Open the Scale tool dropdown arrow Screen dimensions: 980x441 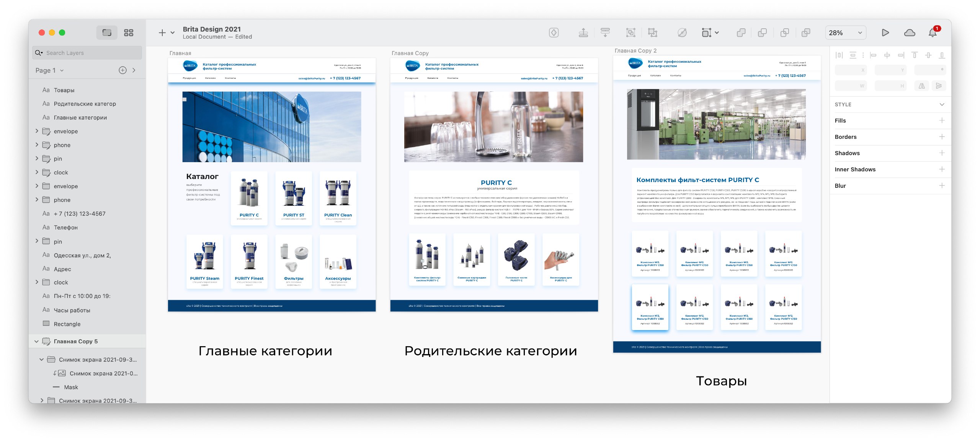point(717,33)
